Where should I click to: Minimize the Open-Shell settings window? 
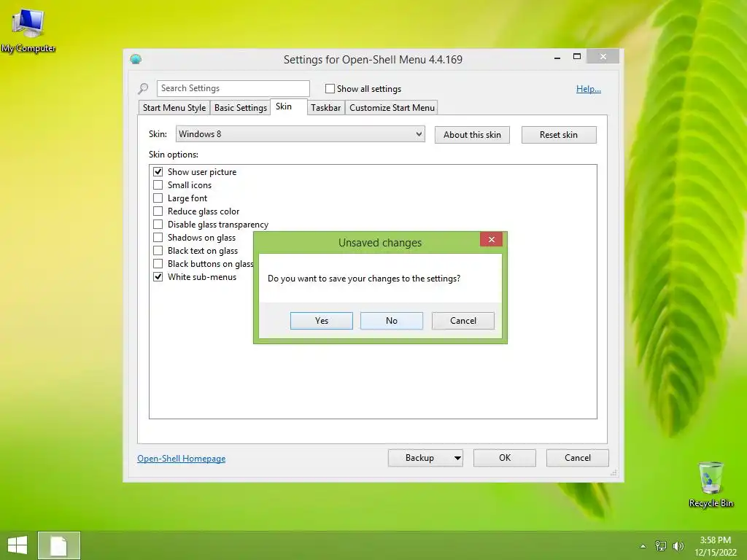pos(557,57)
